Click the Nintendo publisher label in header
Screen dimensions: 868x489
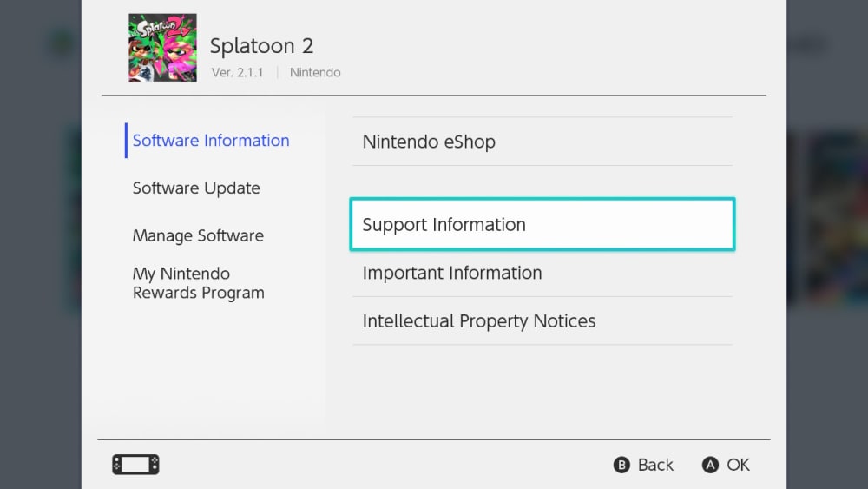315,73
